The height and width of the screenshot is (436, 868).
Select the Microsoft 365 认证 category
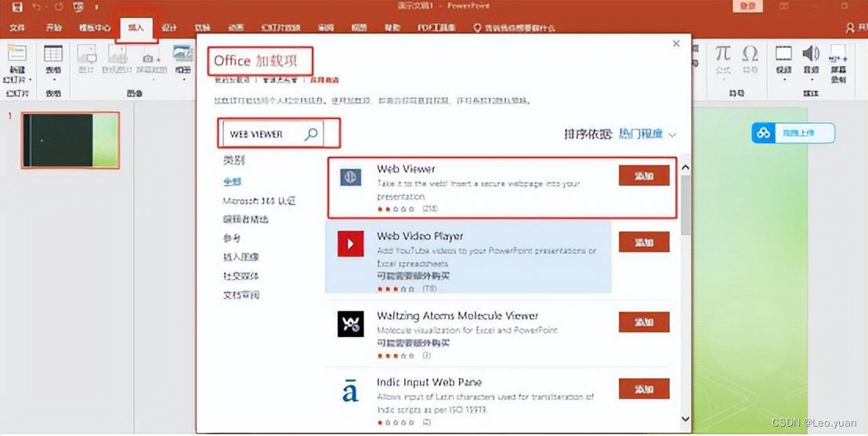tap(259, 201)
